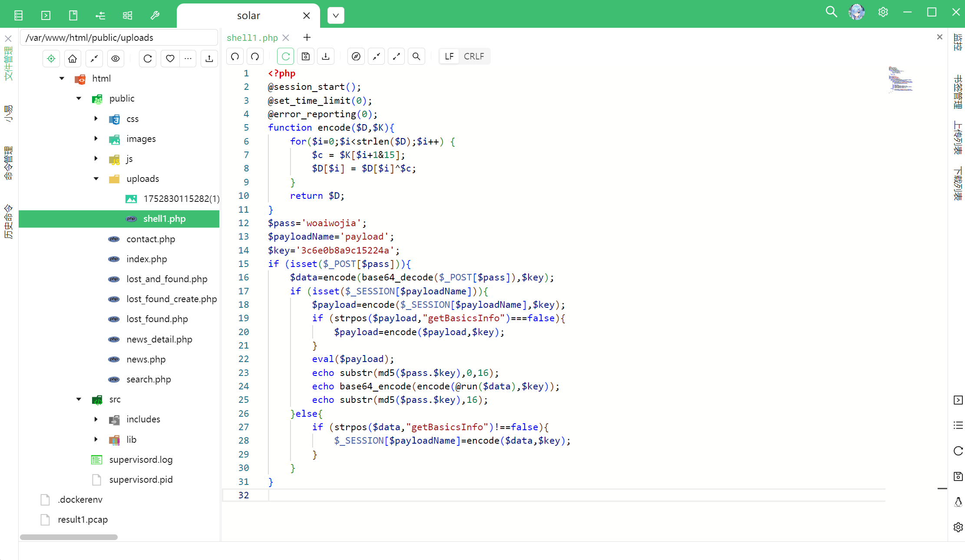Open the layout grid icon in title bar
The height and width of the screenshot is (560, 965).
(127, 16)
